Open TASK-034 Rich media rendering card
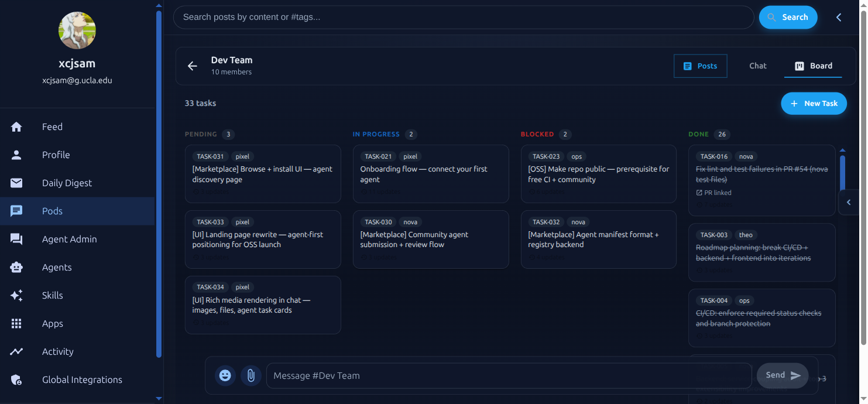The width and height of the screenshot is (868, 404). 263,305
